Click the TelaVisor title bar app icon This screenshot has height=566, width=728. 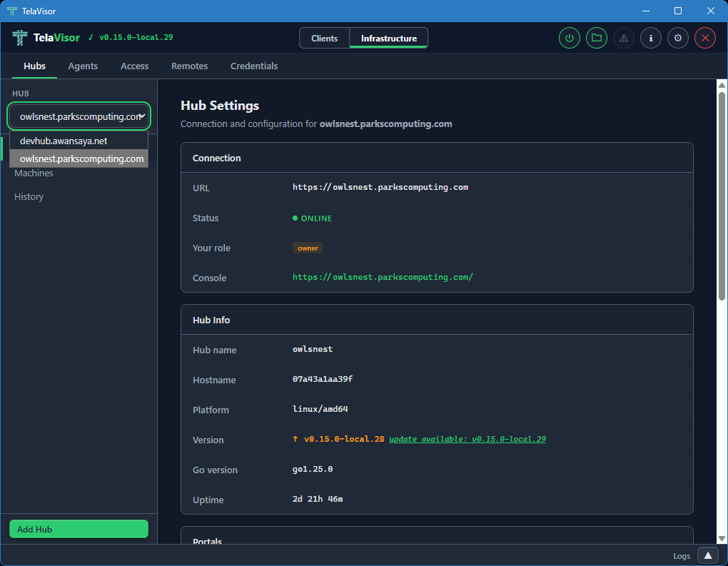12,11
